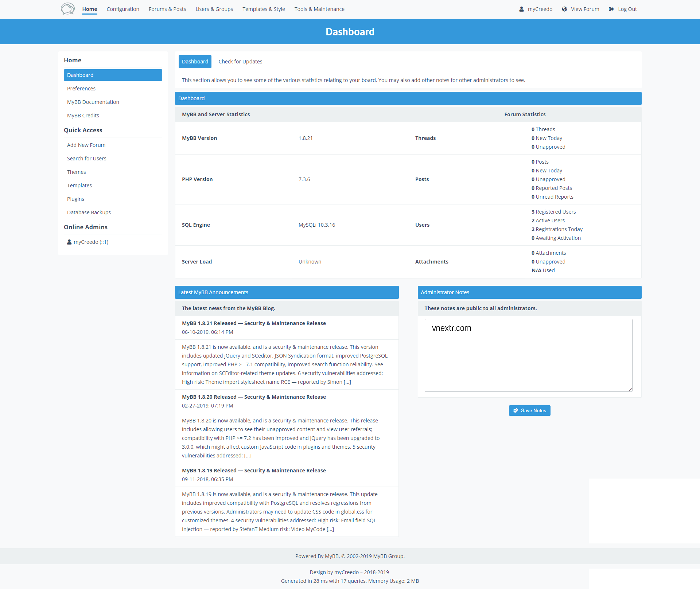The image size is (700, 589).
Task: Open the Tools & Maintenance menu
Action: [x=319, y=9]
